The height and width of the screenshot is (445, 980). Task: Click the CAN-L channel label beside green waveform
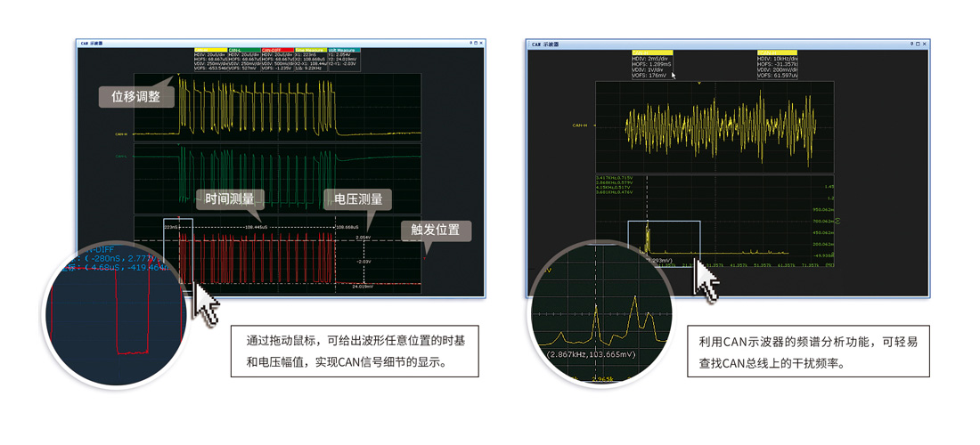click(x=120, y=157)
